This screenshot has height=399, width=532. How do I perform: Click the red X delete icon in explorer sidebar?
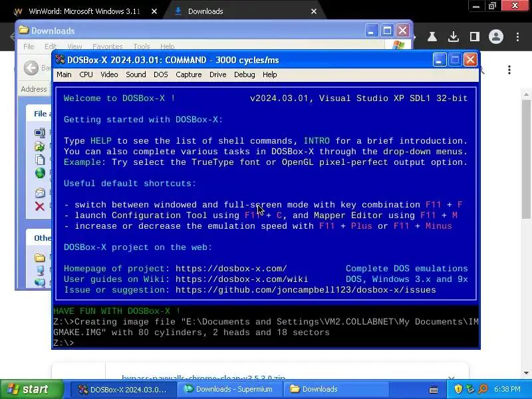(x=40, y=206)
